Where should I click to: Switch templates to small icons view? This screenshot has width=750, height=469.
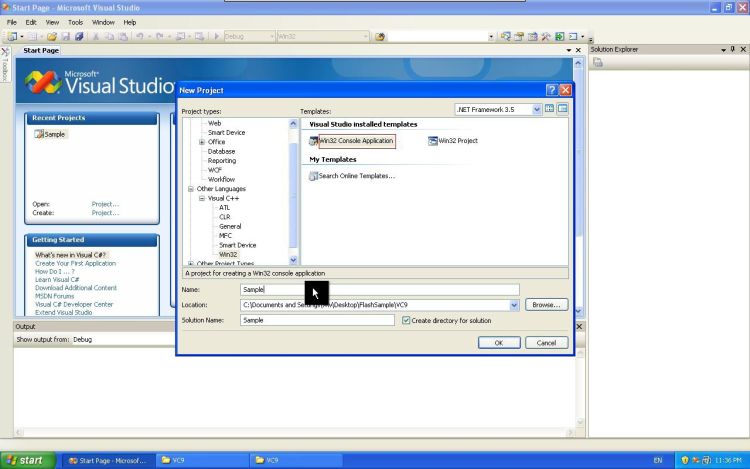tap(562, 109)
